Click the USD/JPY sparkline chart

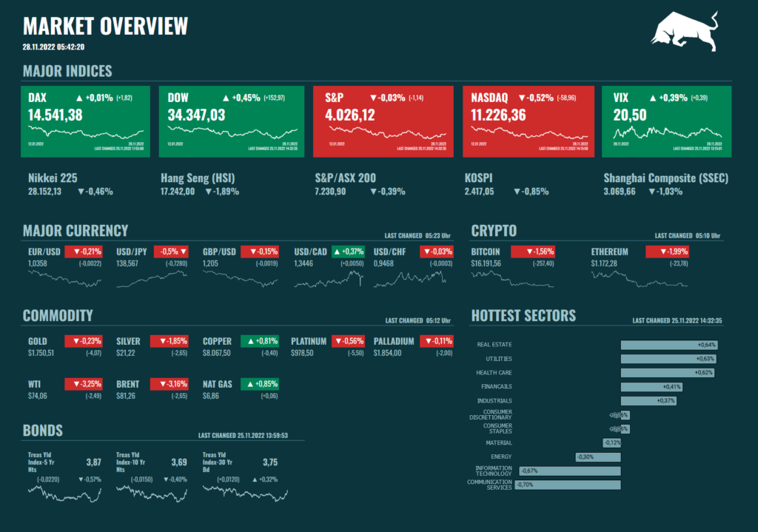(x=151, y=279)
